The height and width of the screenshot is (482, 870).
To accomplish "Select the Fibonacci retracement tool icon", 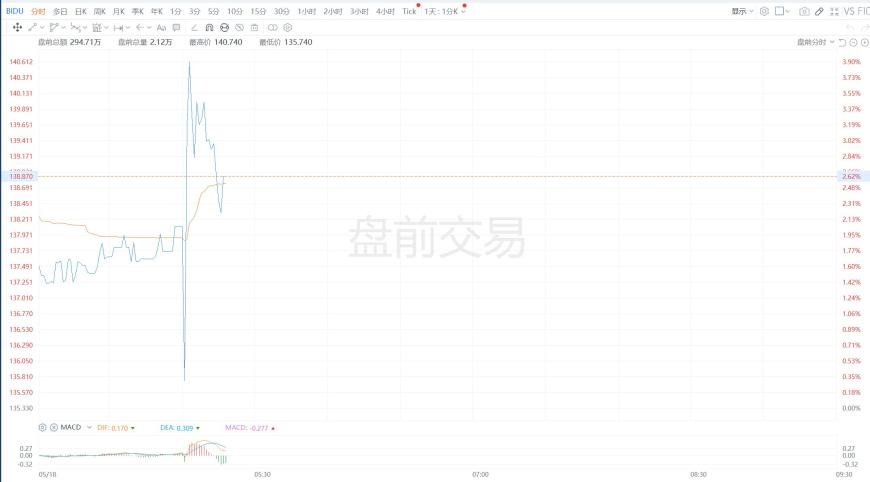I will pos(97,27).
